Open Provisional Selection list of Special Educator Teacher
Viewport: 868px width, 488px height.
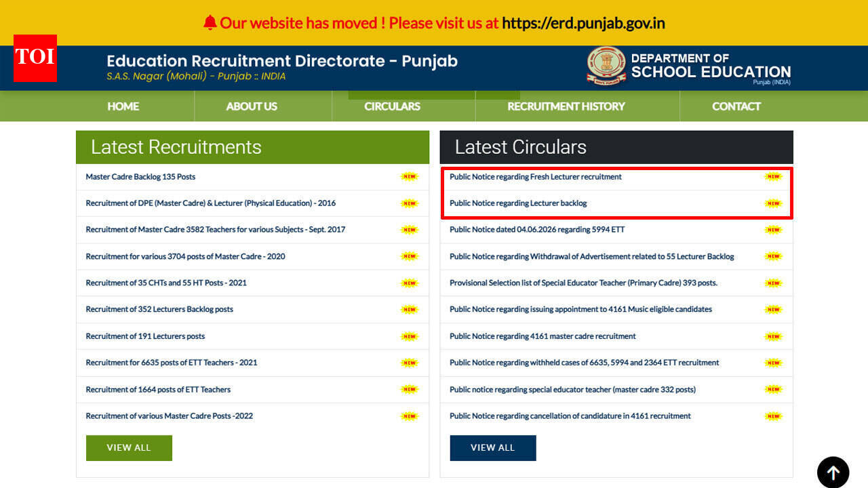(x=583, y=283)
